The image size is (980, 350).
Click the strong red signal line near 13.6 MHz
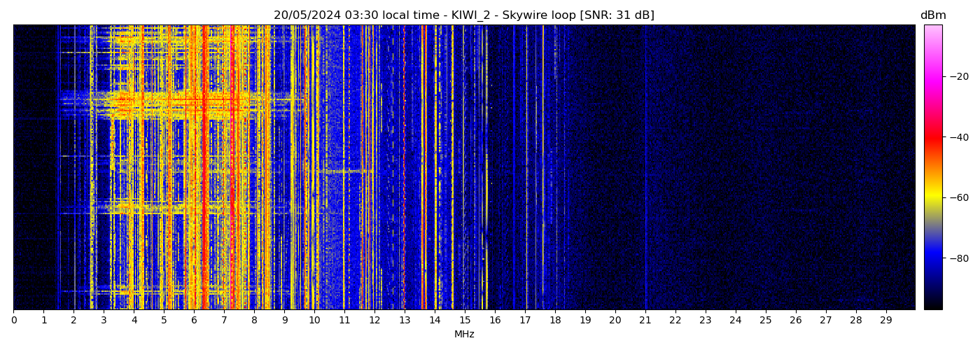(x=423, y=168)
